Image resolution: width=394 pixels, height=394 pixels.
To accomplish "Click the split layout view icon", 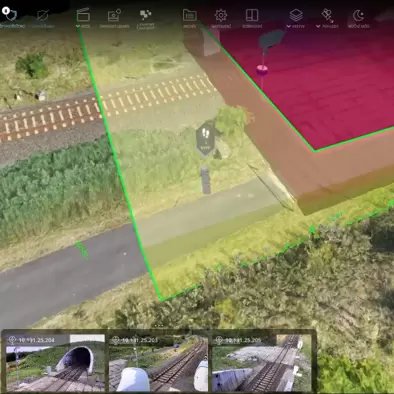I will (x=252, y=15).
